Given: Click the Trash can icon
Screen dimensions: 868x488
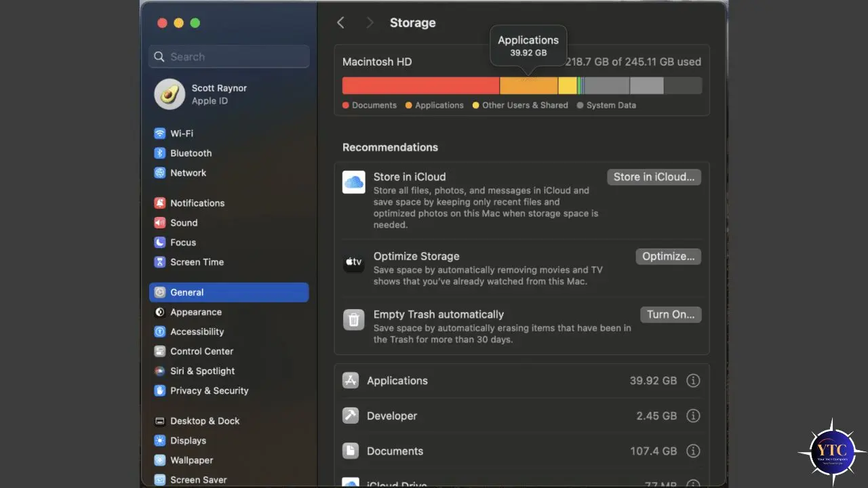Looking at the screenshot, I should click(x=354, y=319).
